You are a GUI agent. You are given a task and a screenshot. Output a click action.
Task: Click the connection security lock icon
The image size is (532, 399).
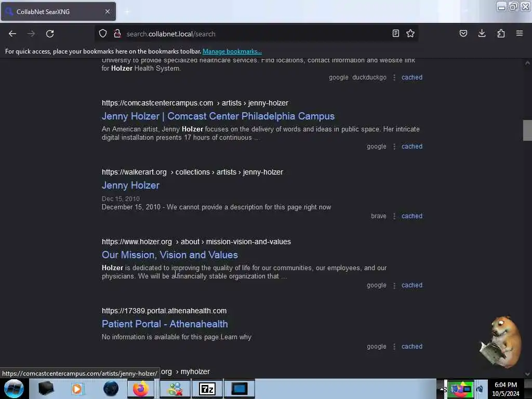click(117, 34)
